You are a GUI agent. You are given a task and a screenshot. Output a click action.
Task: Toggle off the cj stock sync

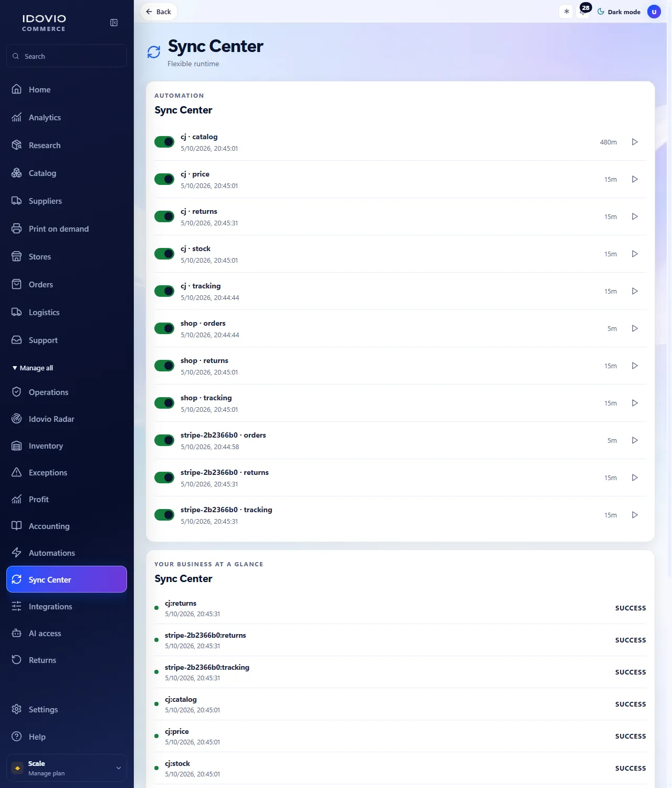click(164, 254)
